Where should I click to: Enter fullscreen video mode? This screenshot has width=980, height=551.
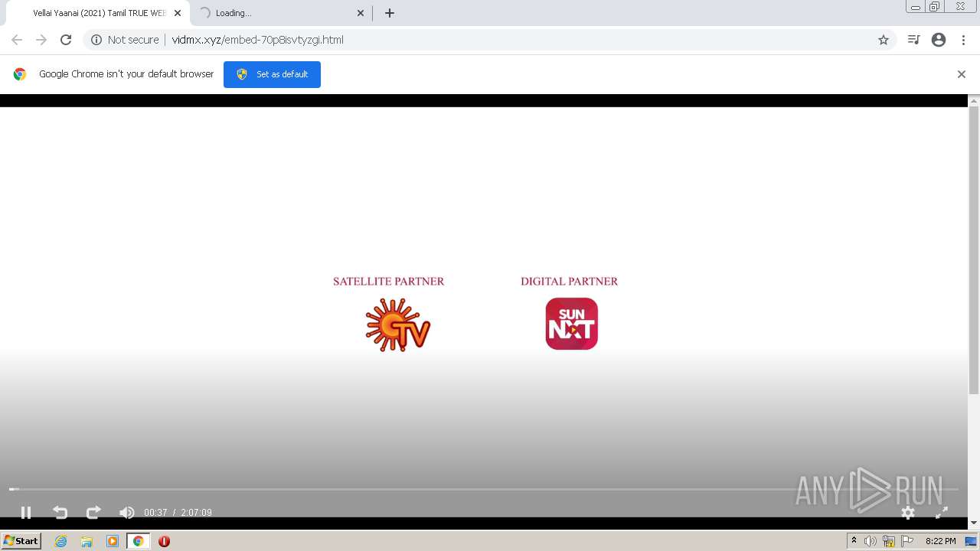942,513
